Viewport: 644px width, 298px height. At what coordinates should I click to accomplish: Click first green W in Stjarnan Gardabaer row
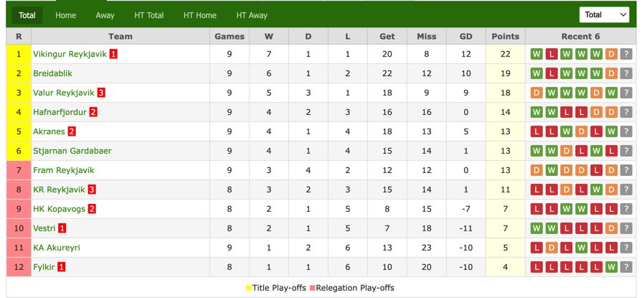(x=537, y=151)
